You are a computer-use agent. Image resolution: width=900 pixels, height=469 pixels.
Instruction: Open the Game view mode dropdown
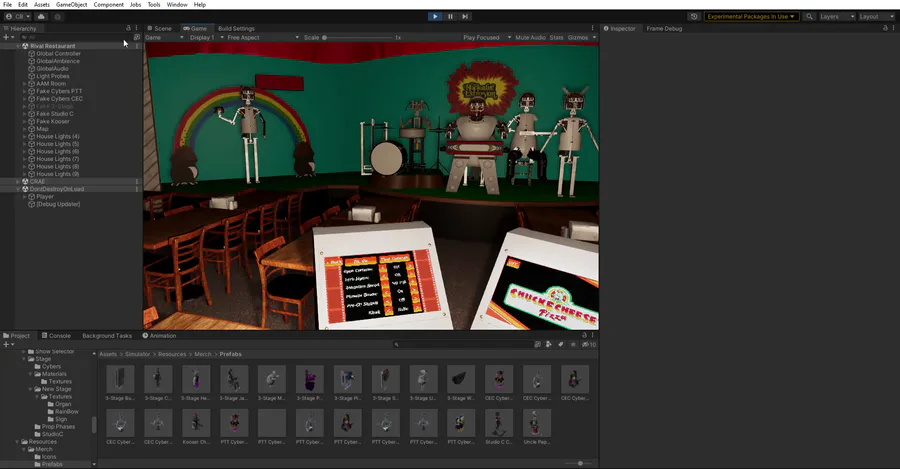[x=164, y=37]
